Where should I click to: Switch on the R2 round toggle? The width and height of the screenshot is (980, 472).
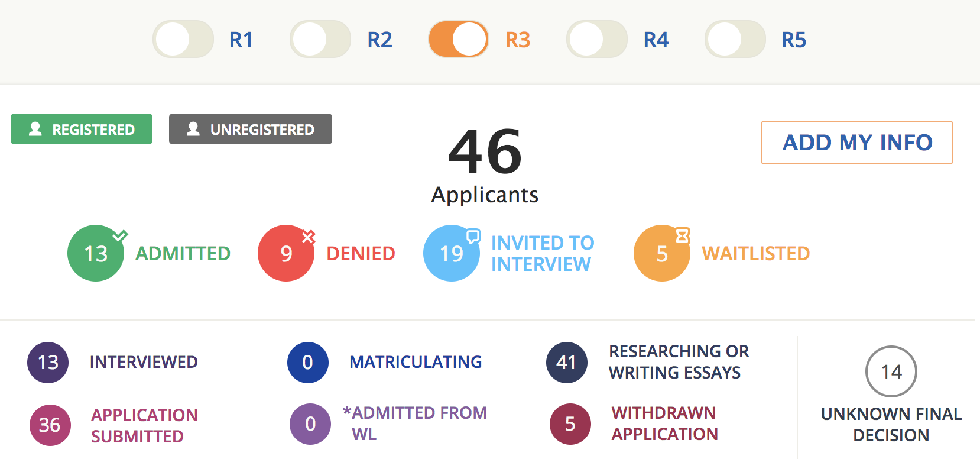[x=320, y=40]
